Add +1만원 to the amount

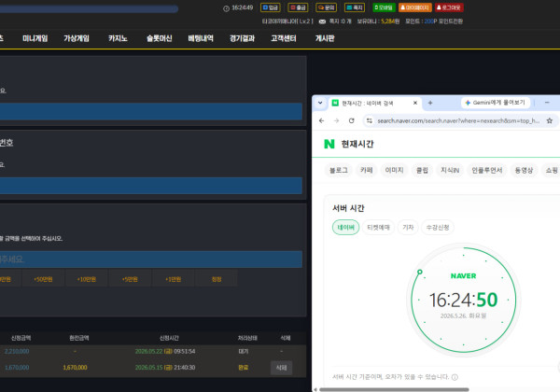(174, 279)
